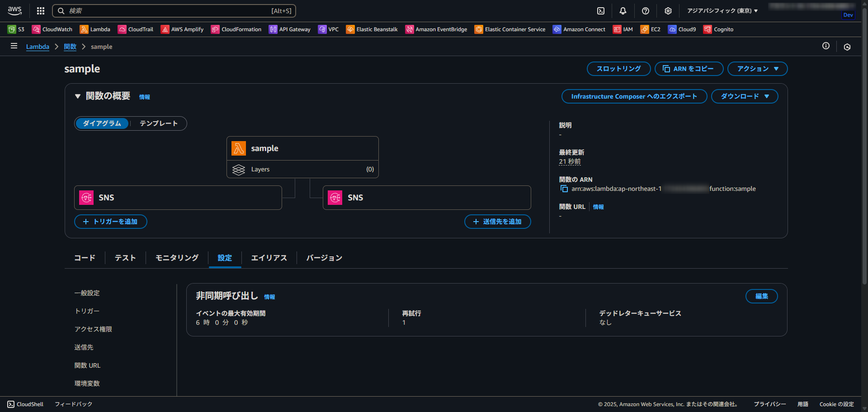Open S3 from the favorites bar
868x412 pixels.
pos(16,29)
